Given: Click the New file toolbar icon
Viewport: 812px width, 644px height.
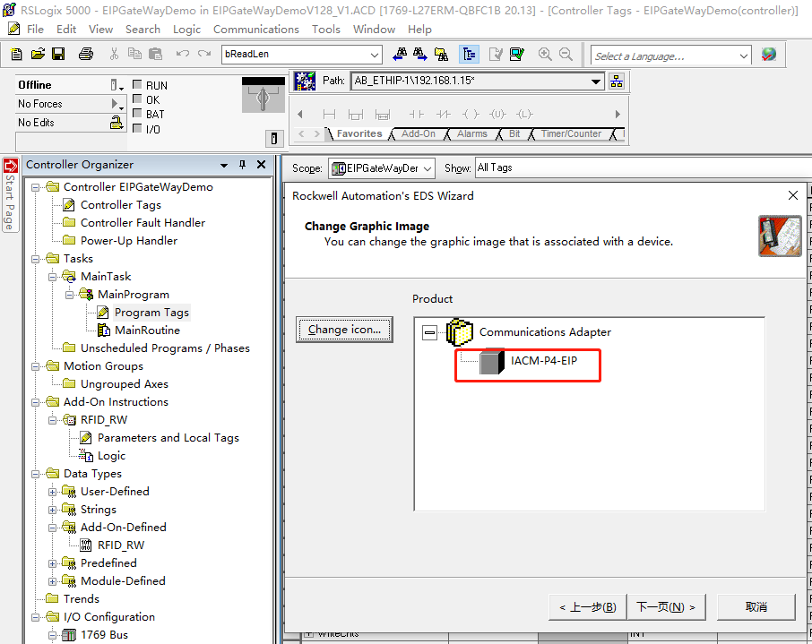Looking at the screenshot, I should 17,55.
